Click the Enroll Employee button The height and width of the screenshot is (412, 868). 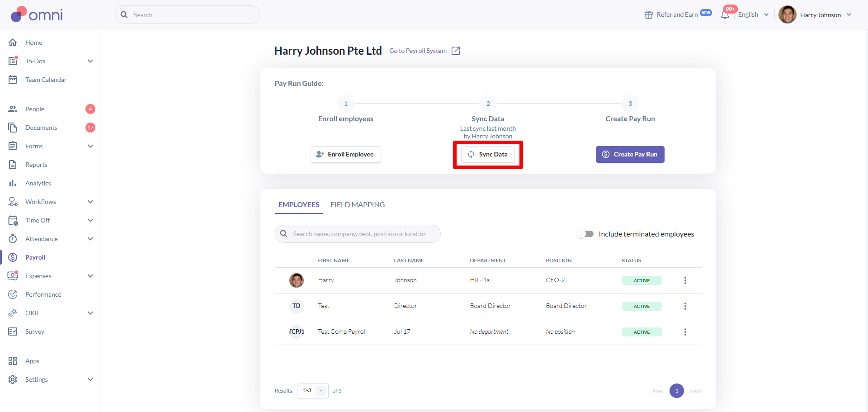(346, 154)
